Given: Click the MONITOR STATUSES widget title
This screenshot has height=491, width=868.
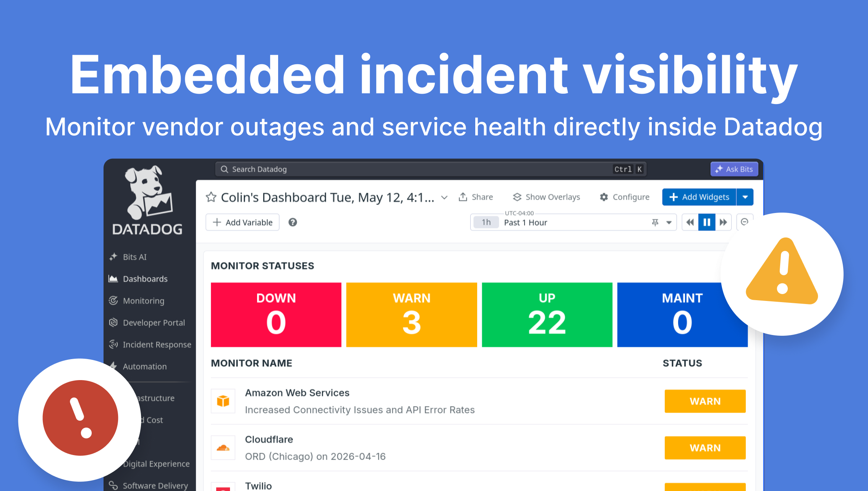Looking at the screenshot, I should click(262, 266).
